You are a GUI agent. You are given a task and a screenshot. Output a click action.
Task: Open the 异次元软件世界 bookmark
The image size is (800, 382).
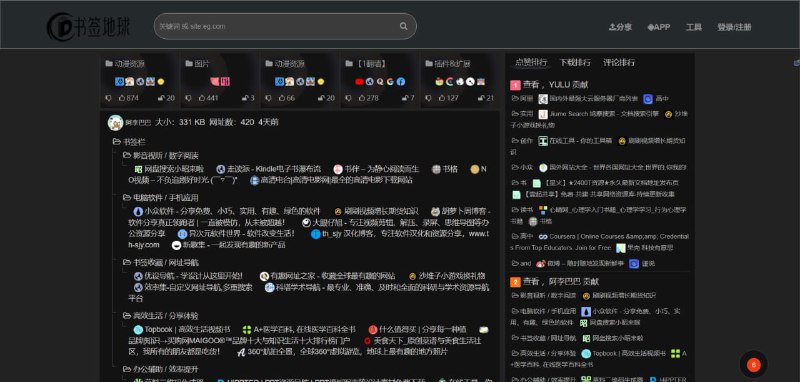tap(236, 234)
